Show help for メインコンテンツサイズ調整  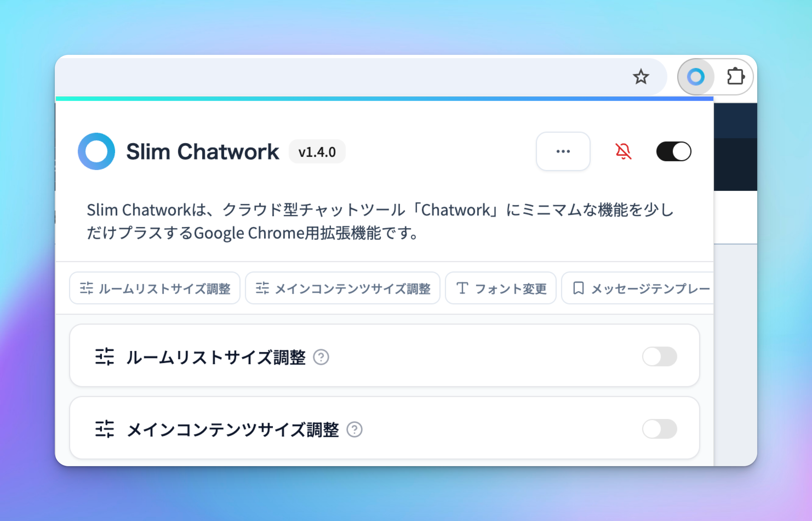[x=354, y=430]
